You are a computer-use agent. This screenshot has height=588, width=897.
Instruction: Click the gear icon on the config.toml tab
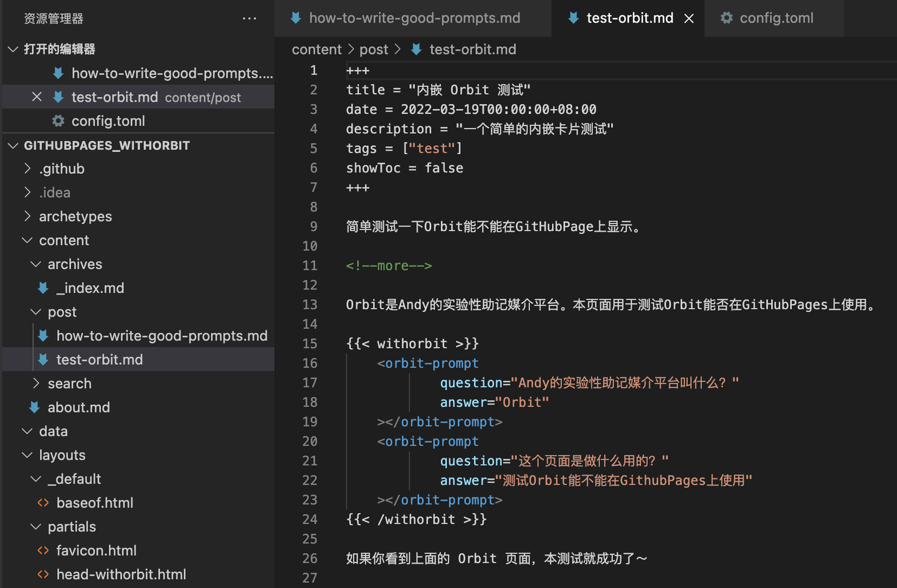[726, 18]
